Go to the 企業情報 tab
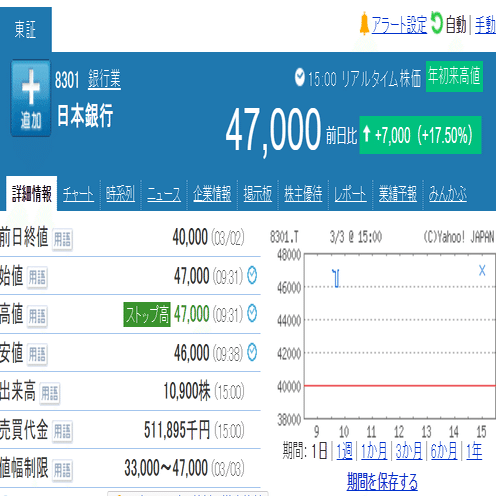 tap(212, 194)
